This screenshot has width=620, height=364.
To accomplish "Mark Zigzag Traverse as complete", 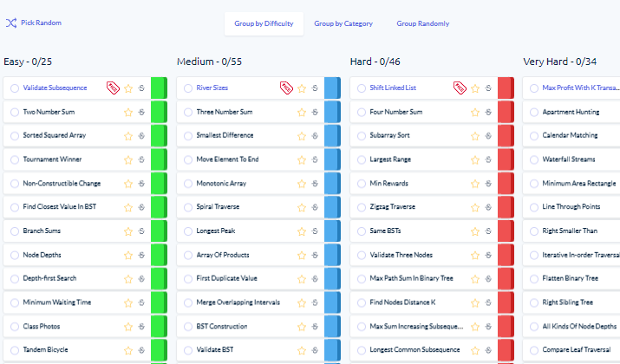I will pyautogui.click(x=362, y=207).
